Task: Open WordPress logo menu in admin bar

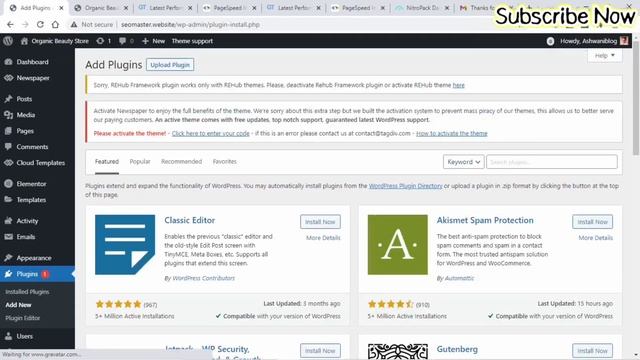Action: point(8,41)
